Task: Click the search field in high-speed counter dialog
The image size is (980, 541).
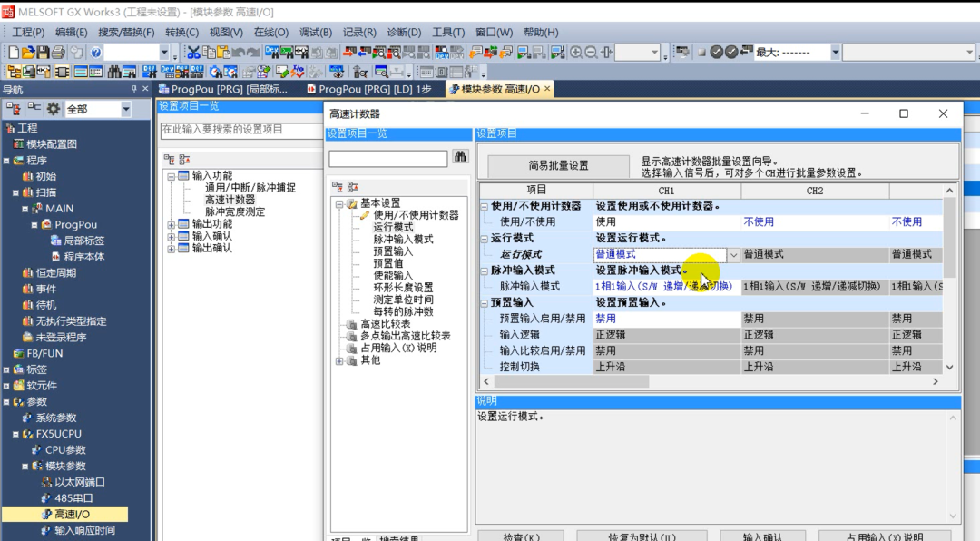Action: tap(388, 158)
